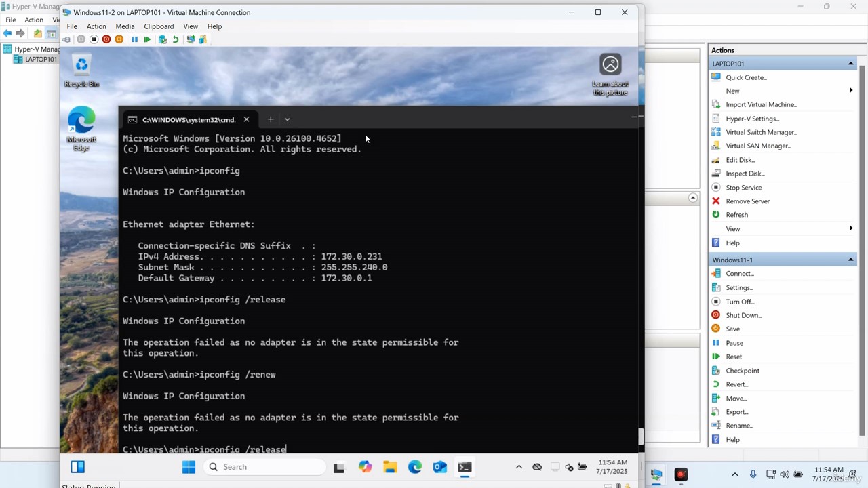Open the File menu of VM Connection
The image size is (868, 488).
[x=72, y=26]
